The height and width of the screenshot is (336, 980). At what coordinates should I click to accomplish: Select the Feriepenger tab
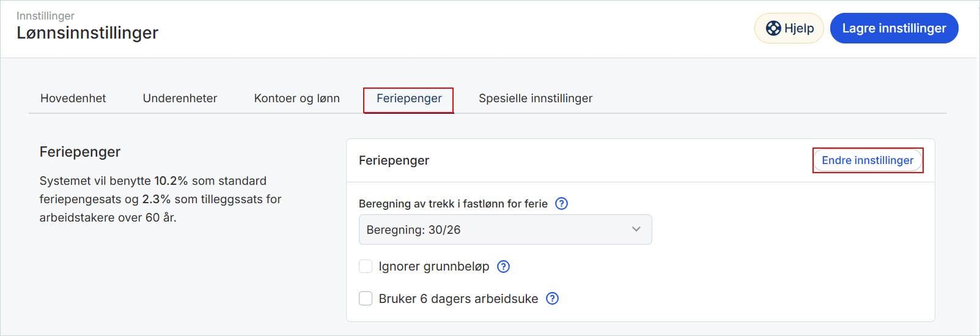click(x=409, y=99)
